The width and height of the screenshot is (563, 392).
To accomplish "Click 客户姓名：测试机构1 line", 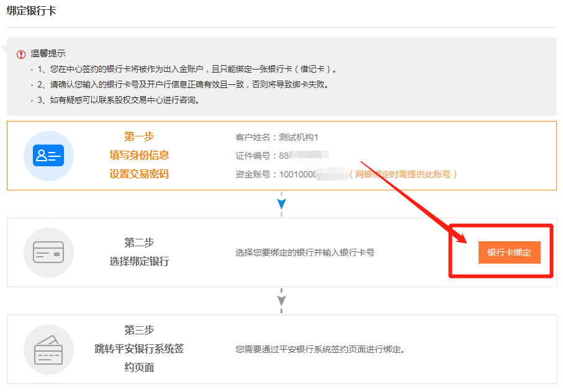I will pos(277,137).
